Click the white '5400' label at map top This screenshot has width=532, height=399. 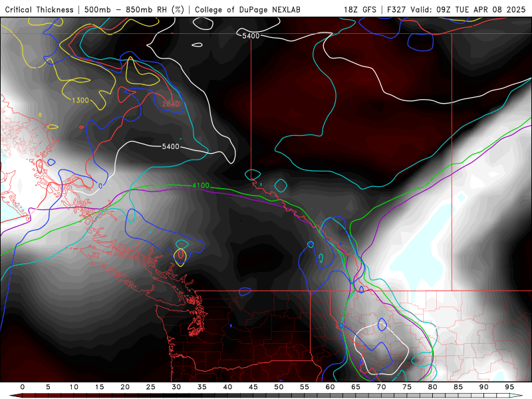click(x=251, y=36)
